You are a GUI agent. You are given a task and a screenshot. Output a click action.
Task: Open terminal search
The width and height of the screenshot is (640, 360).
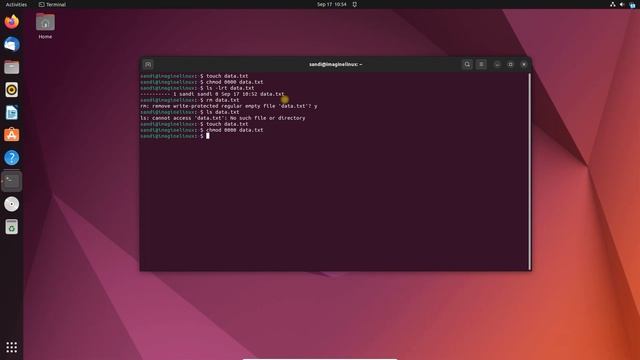coord(467,64)
